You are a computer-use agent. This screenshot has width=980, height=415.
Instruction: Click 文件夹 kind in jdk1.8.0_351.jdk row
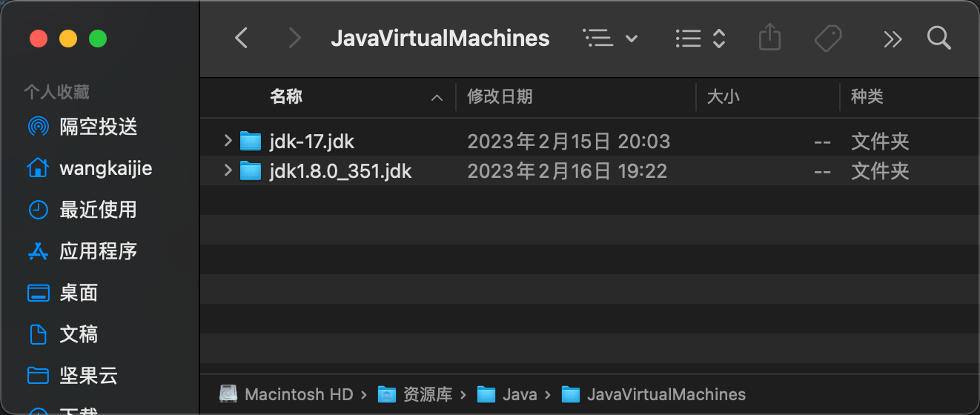880,171
